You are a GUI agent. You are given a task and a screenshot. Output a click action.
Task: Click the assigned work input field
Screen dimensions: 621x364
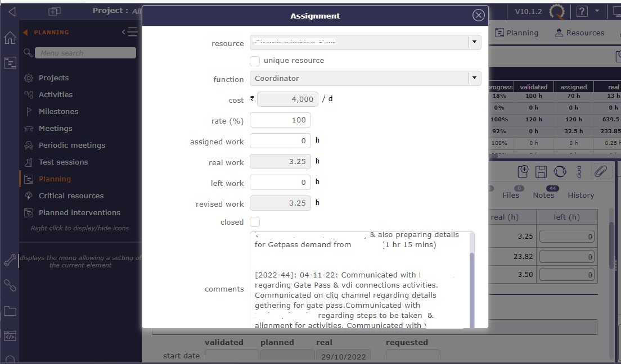[x=280, y=141]
